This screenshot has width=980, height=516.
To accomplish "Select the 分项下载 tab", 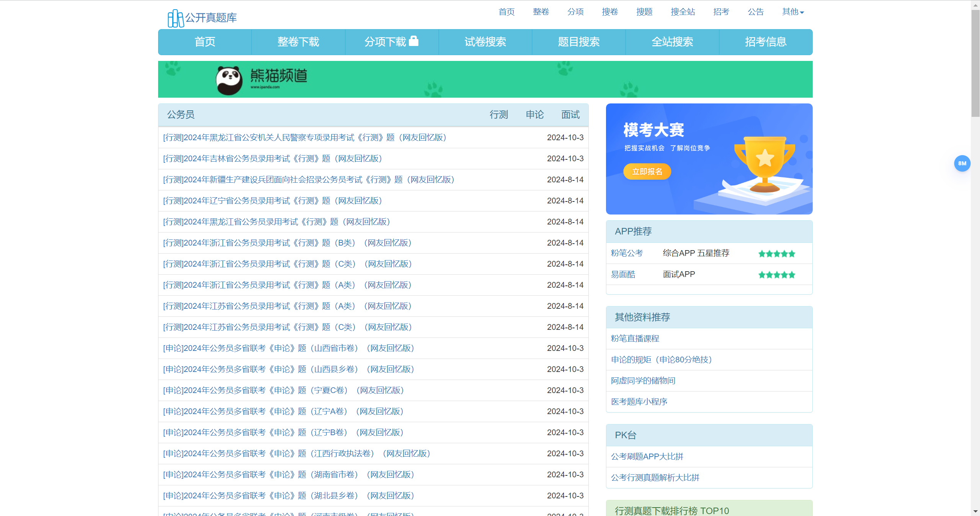I will [392, 42].
